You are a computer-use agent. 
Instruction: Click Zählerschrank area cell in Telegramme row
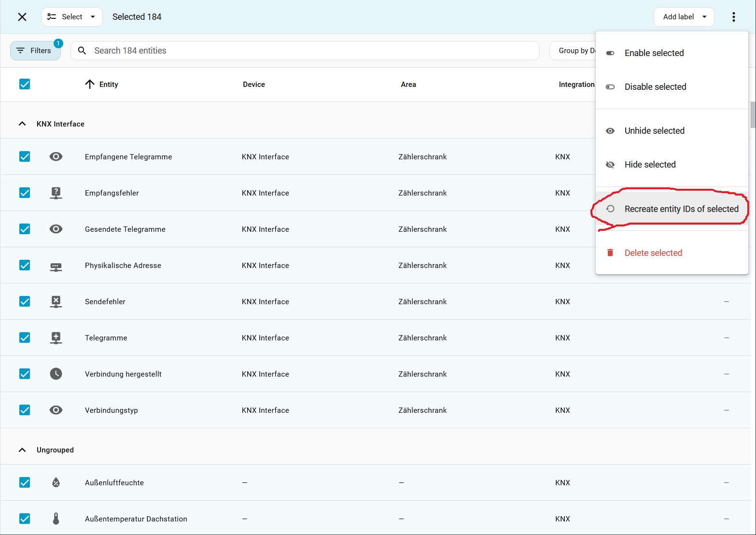[x=422, y=338]
